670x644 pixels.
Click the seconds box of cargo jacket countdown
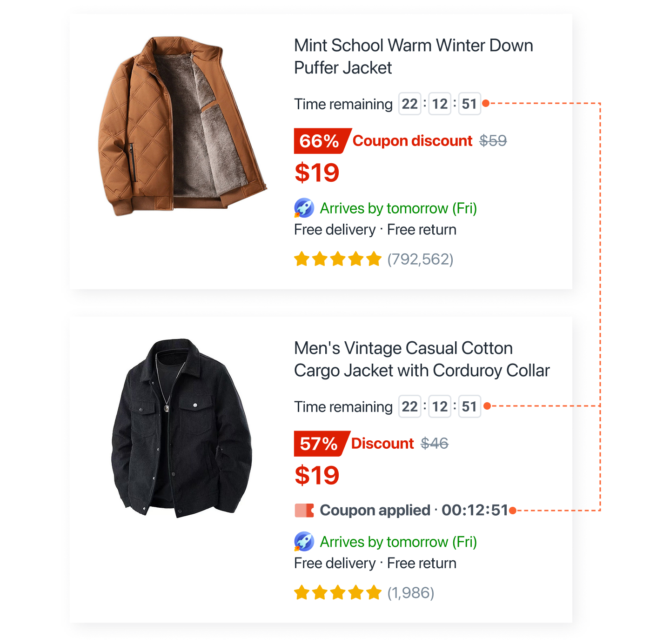469,406
